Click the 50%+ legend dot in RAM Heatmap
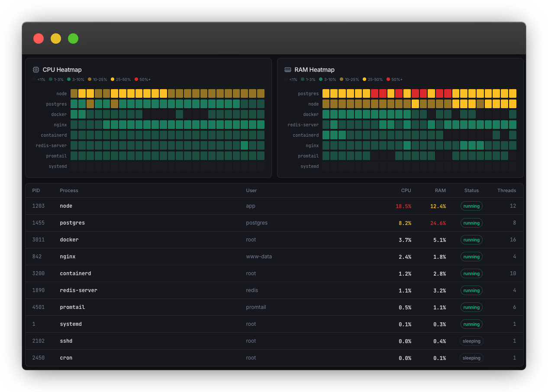 (388, 79)
